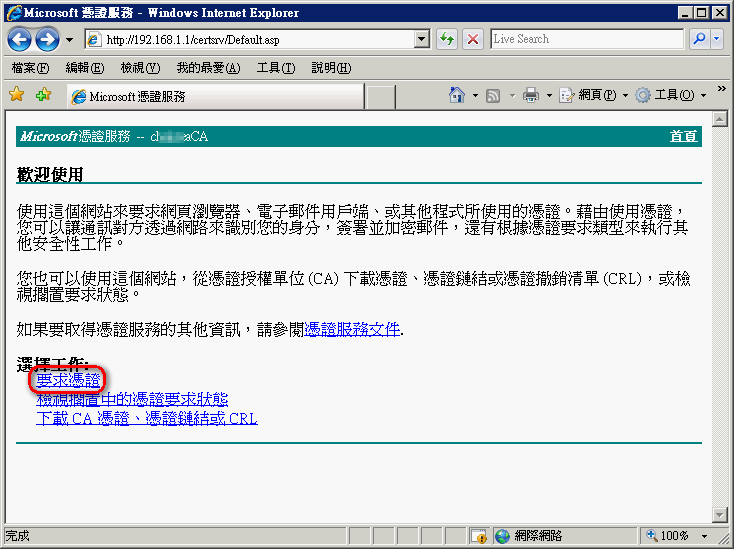Click the Back navigation arrow
Screen dimensions: 734x549
click(19, 40)
